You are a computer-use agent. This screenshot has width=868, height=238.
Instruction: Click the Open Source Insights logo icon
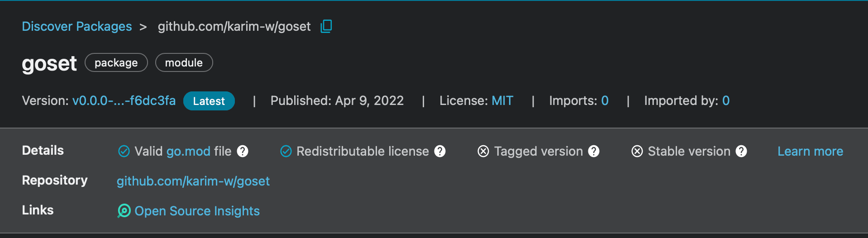click(124, 211)
